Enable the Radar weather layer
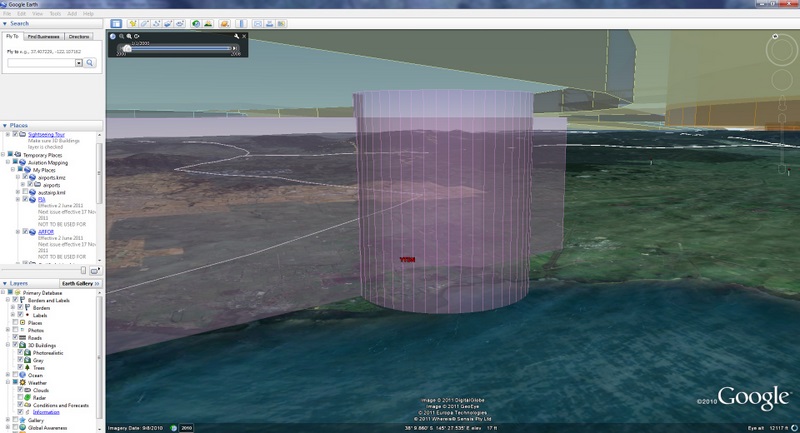The width and height of the screenshot is (800, 433). pos(20,397)
